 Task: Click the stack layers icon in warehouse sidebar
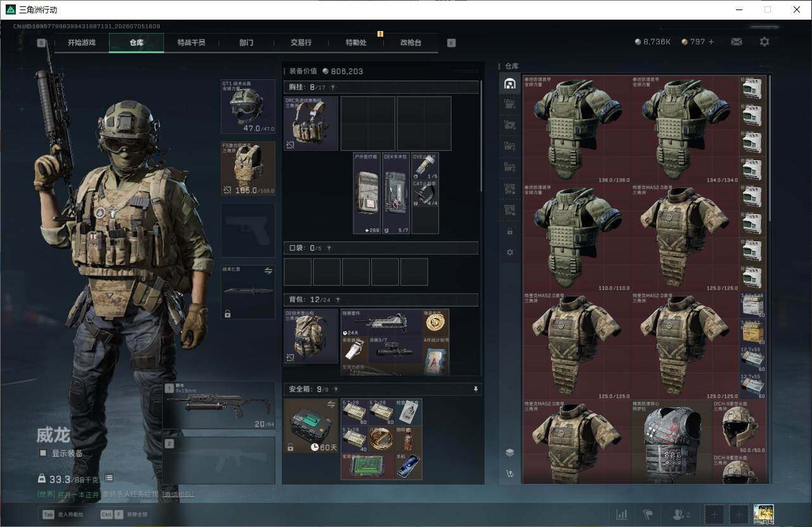(510, 452)
